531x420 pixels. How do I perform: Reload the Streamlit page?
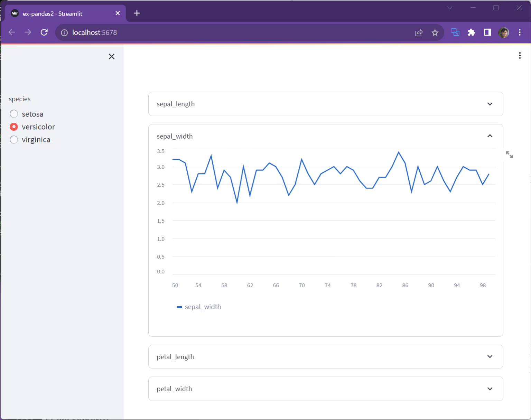[44, 32]
